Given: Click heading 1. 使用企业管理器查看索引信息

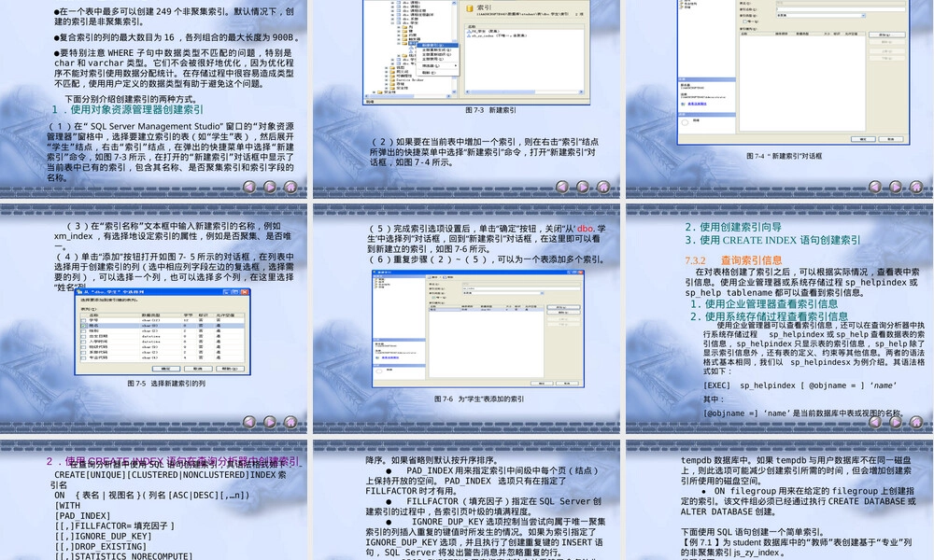Looking at the screenshot, I should [764, 303].
